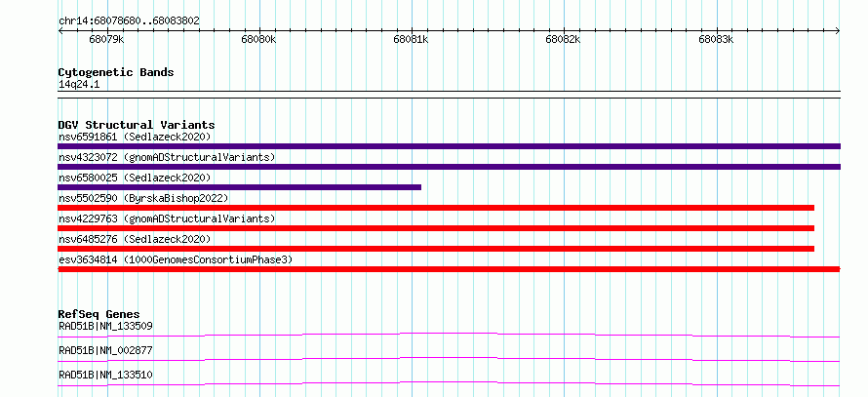Open transcript label RAD51B|NM_002877
The height and width of the screenshot is (397, 868).
coord(105,350)
